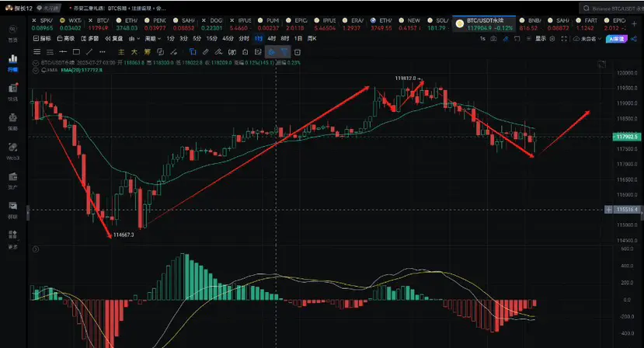The width and height of the screenshot is (644, 348).
Task: Click the 主 indicator icon
Action: pyautogui.click(x=121, y=52)
